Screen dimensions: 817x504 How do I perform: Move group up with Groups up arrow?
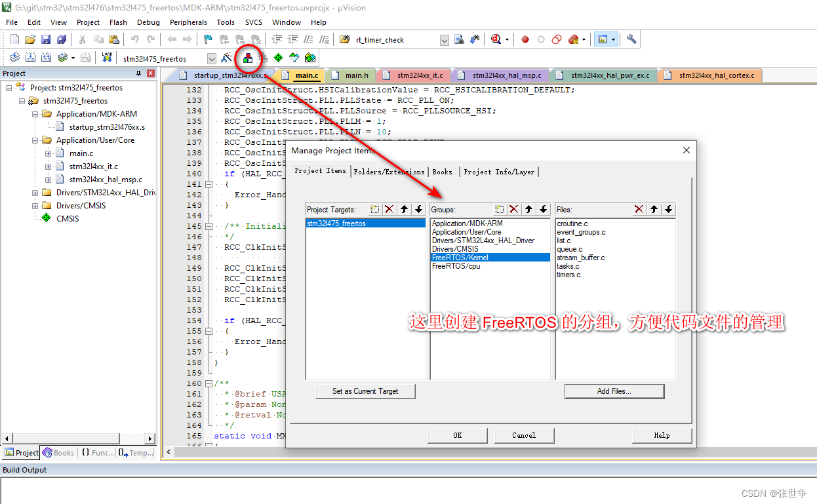click(x=529, y=210)
